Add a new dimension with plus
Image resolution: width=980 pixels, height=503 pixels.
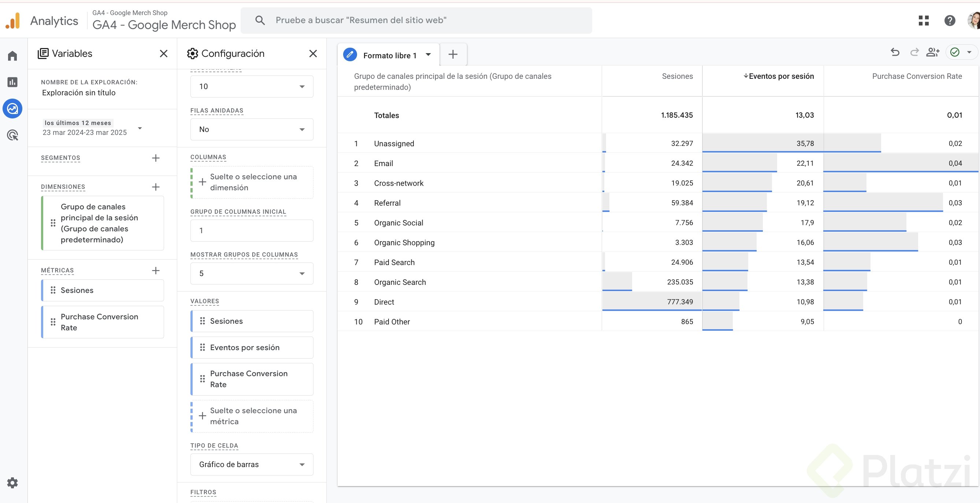(x=156, y=187)
